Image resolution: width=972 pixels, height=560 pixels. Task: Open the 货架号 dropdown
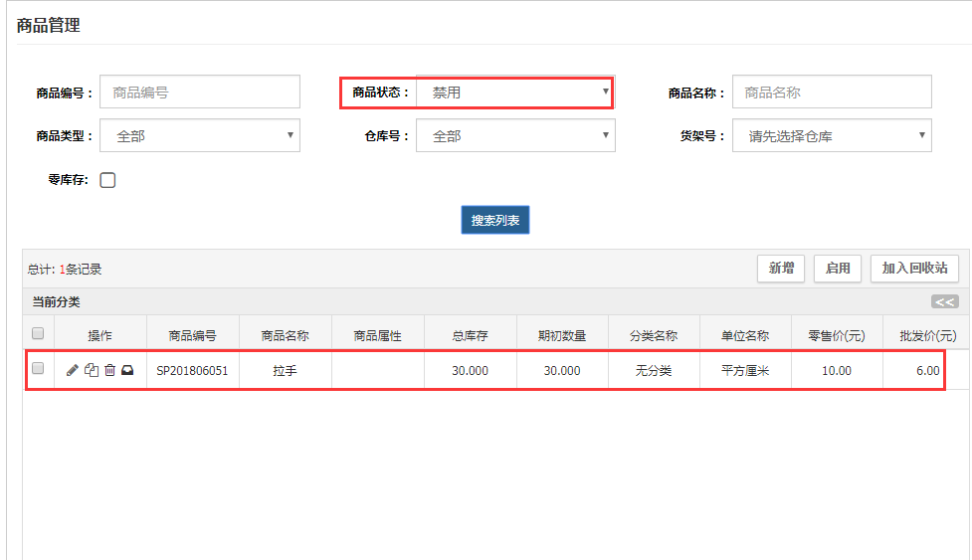pyautogui.click(x=831, y=136)
